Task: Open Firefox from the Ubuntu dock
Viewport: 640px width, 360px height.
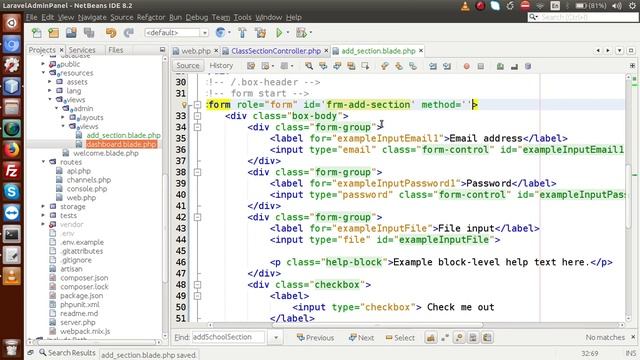Action: click(11, 150)
